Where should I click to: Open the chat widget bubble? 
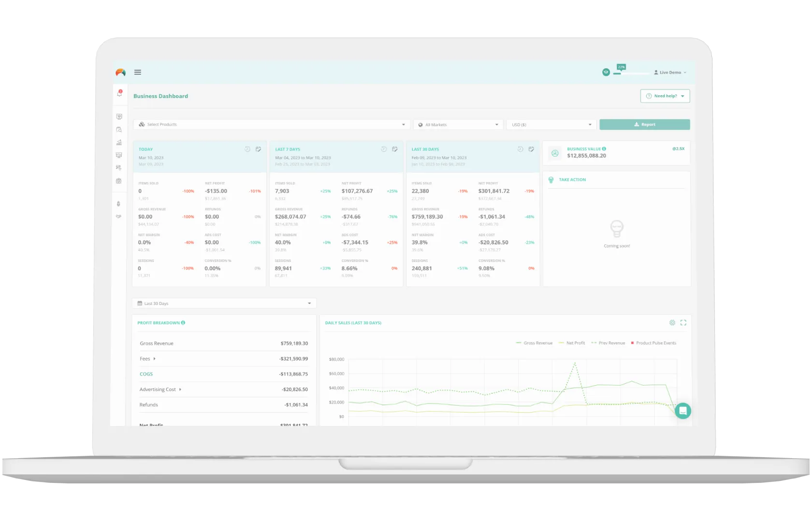[683, 411]
